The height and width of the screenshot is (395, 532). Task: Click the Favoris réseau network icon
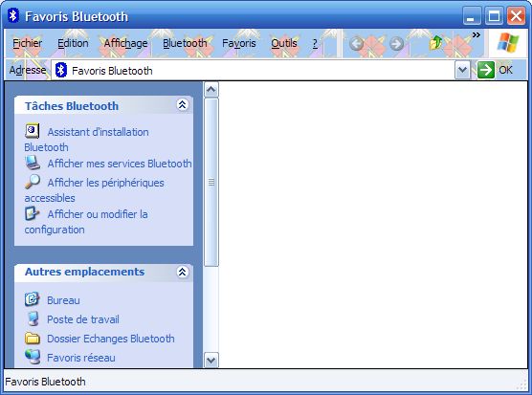pyautogui.click(x=33, y=357)
